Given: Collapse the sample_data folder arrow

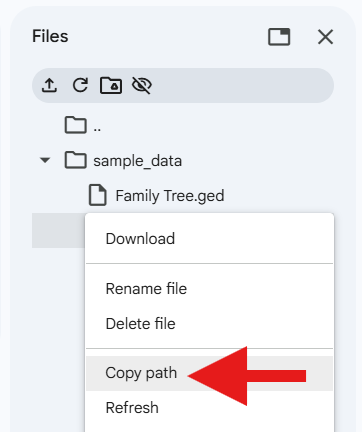Looking at the screenshot, I should (45, 160).
